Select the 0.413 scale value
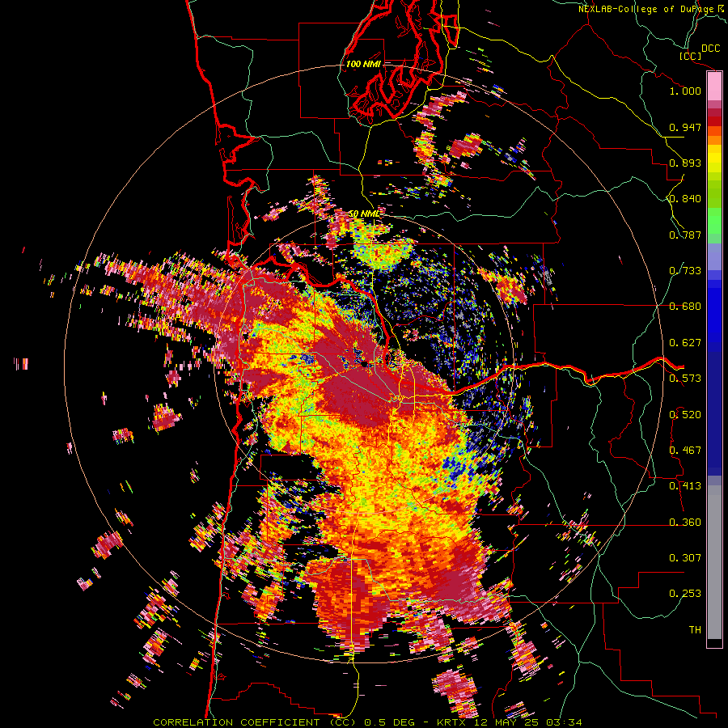Screen dimensions: 728x728 [x=685, y=486]
